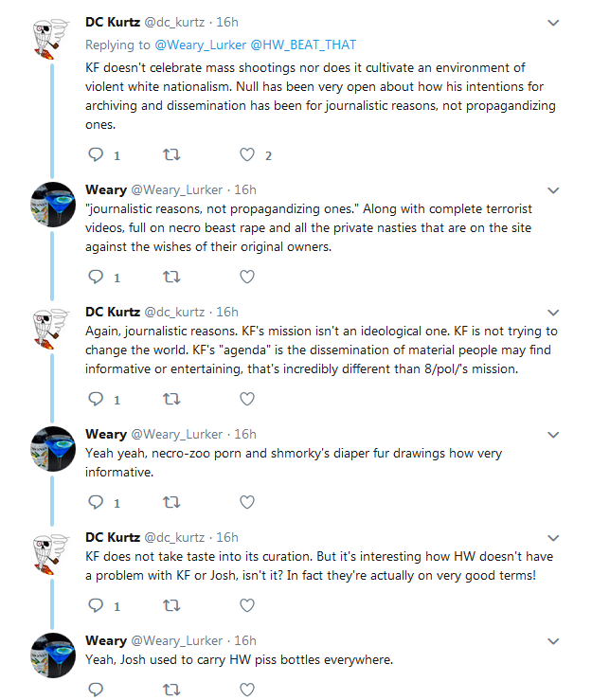Expand options menu on Weary's first reply
The image size is (592, 700).
pyautogui.click(x=553, y=190)
